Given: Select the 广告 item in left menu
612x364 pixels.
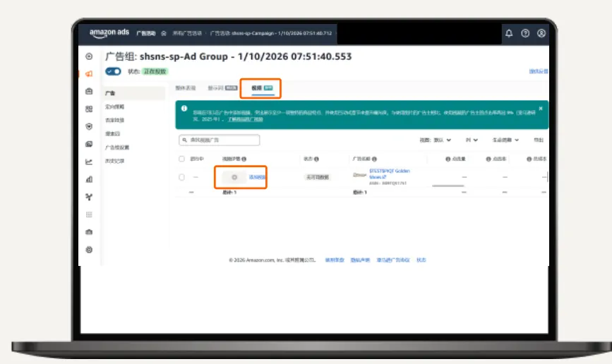Looking at the screenshot, I should pyautogui.click(x=134, y=93).
